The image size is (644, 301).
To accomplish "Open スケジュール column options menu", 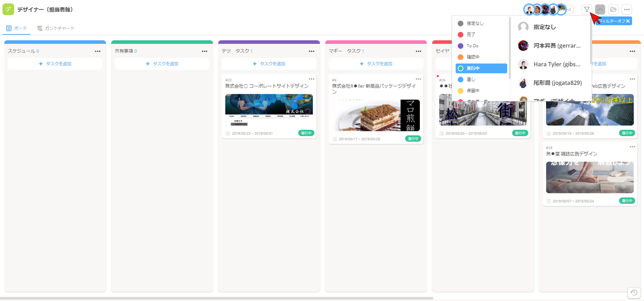I will pos(97,51).
